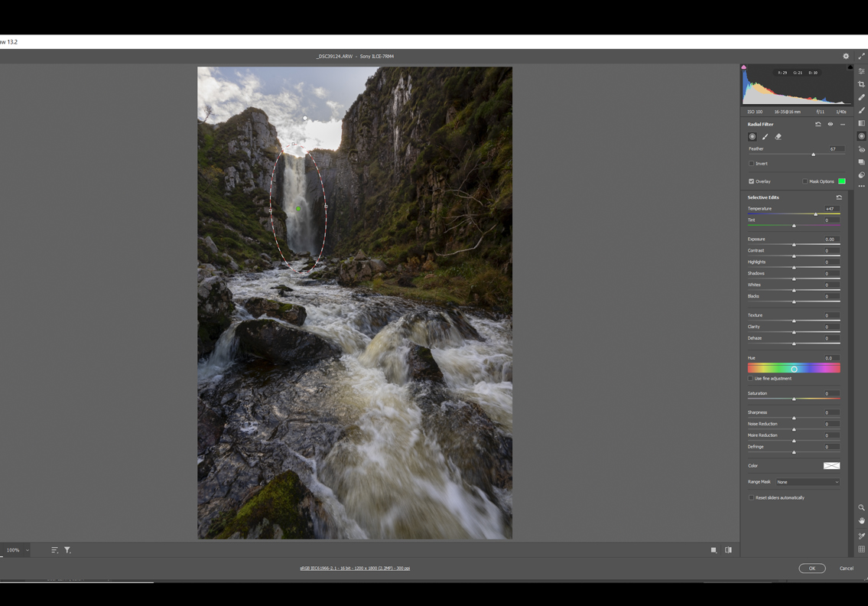Click the green mask overlay color swatch
The height and width of the screenshot is (606, 868).
click(x=841, y=181)
